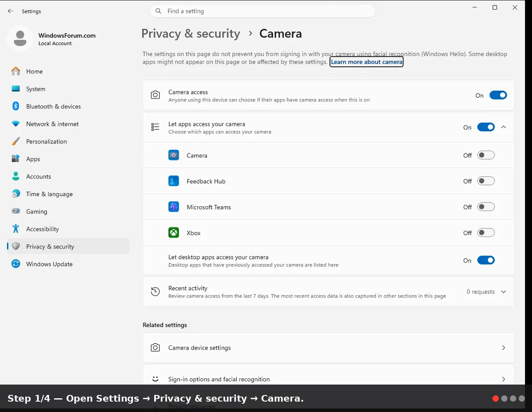Collapse the Let apps access camera list
Screen dimensions: 532x412
504,127
